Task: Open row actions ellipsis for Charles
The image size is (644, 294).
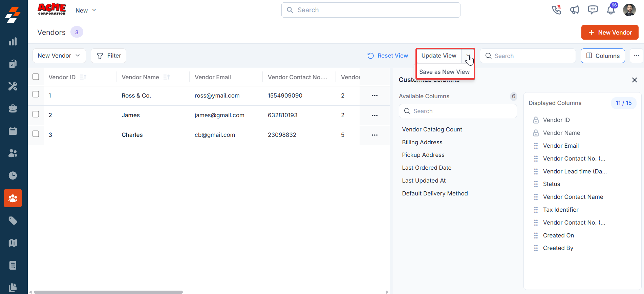Action: (375, 135)
